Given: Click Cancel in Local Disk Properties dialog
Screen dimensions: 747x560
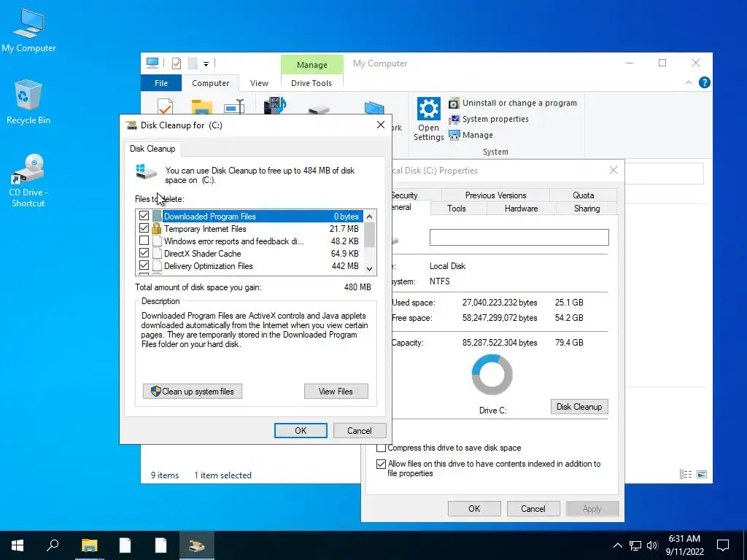Looking at the screenshot, I should point(533,508).
